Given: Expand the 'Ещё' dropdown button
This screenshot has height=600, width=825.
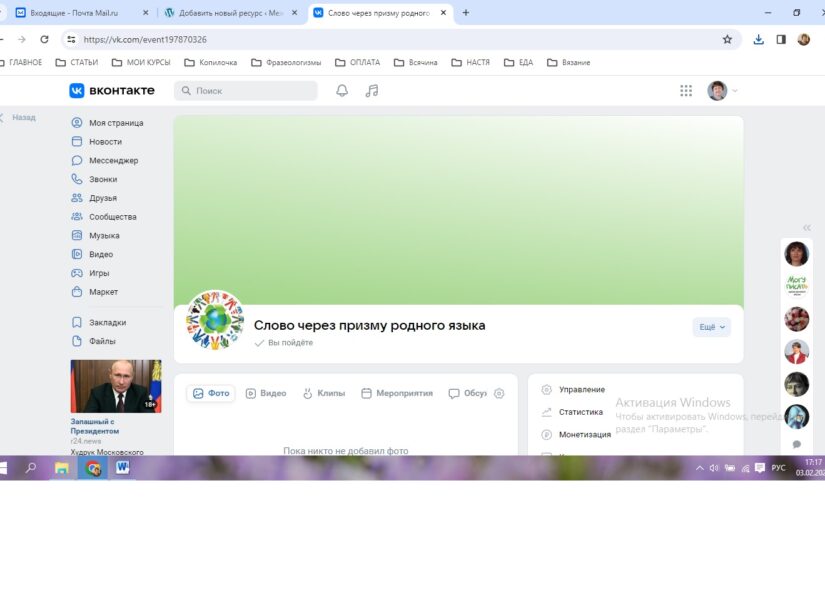Looking at the screenshot, I should (x=711, y=327).
